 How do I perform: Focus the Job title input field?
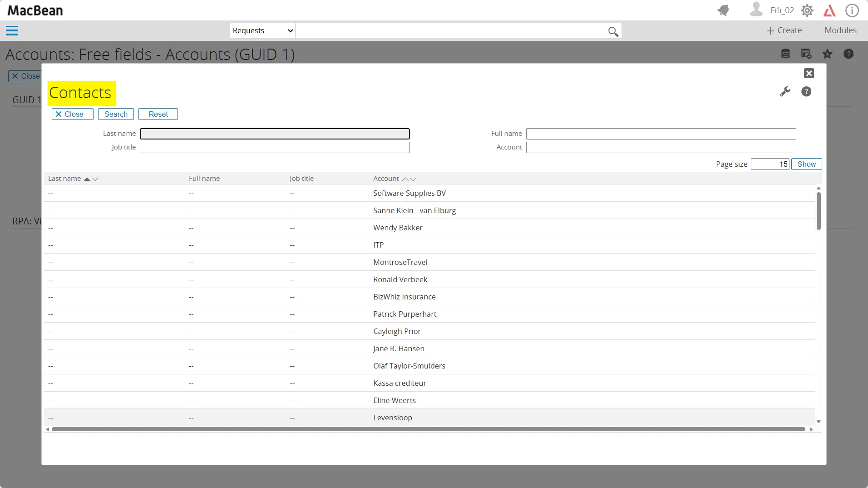[x=275, y=147]
